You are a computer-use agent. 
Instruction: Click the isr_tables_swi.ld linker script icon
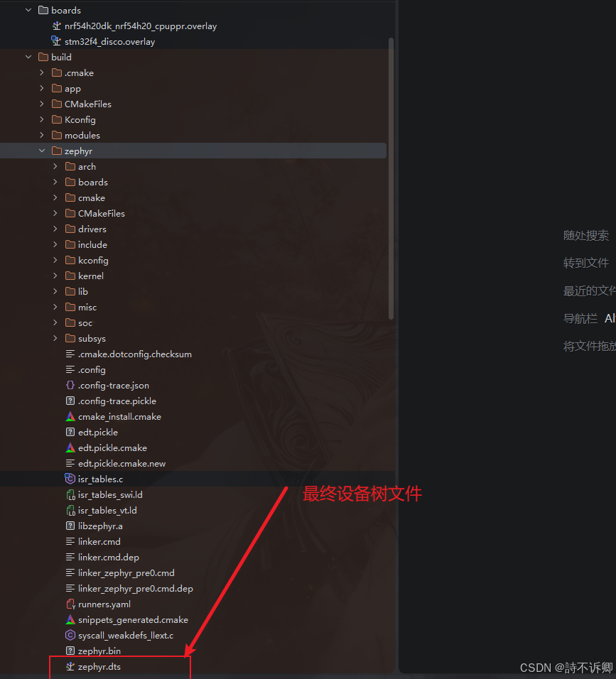coord(70,494)
